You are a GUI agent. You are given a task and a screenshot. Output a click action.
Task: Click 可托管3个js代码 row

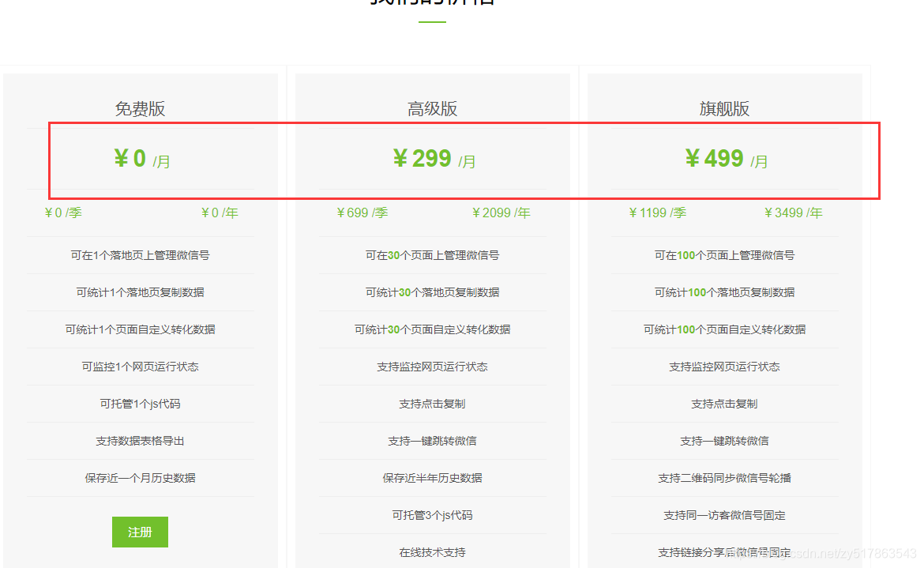pos(433,515)
